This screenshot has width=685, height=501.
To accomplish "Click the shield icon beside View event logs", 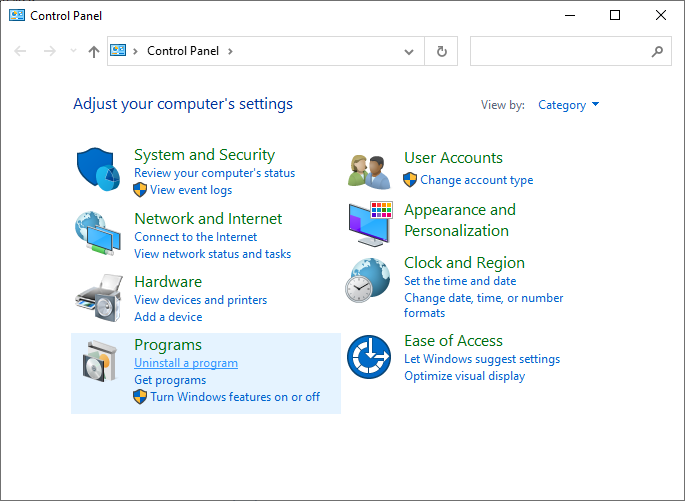I will [140, 190].
